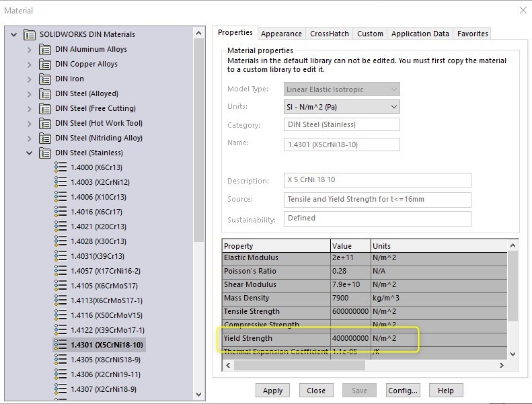Image resolution: width=532 pixels, height=404 pixels.
Task: Collapse the SOLIDWORKS DIN Materials tree
Action: pos(14,34)
